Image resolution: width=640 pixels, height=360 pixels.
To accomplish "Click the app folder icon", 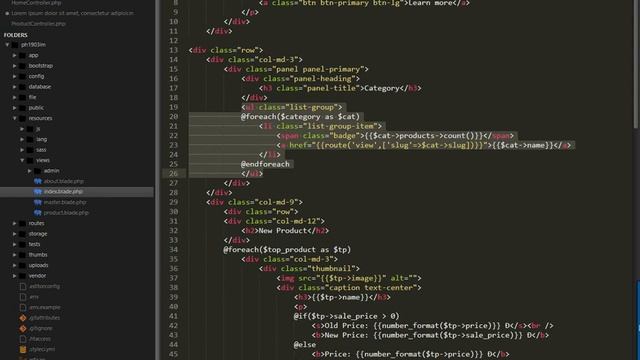I will 22,55.
